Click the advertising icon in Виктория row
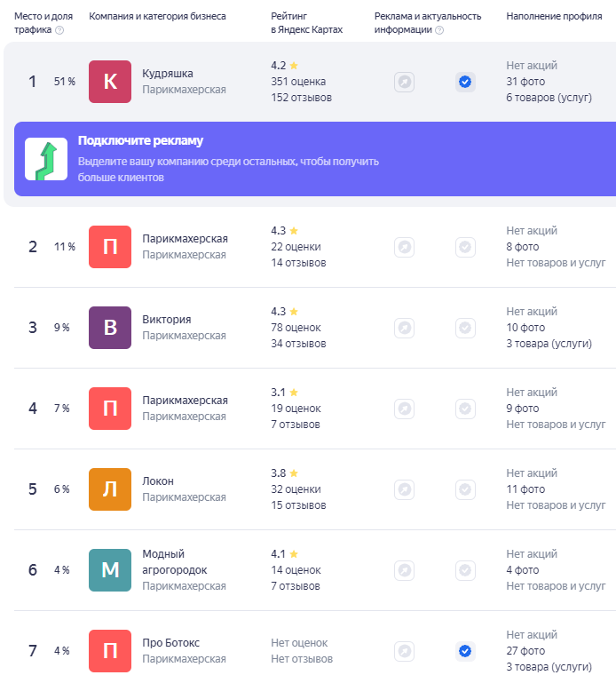Viewport: 616px width, 691px height. tap(404, 328)
